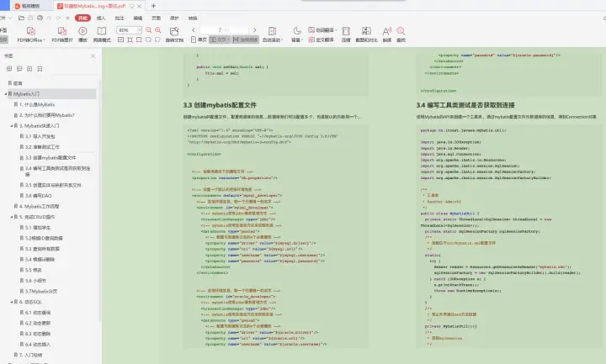Click the open folder icon in quick toolbar
This screenshot has width=606, height=364.
[21, 18]
